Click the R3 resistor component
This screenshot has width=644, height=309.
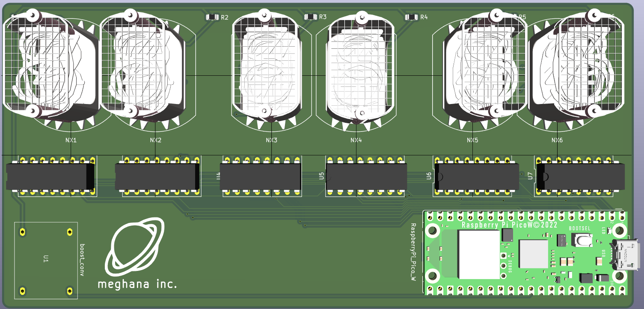pos(310,17)
